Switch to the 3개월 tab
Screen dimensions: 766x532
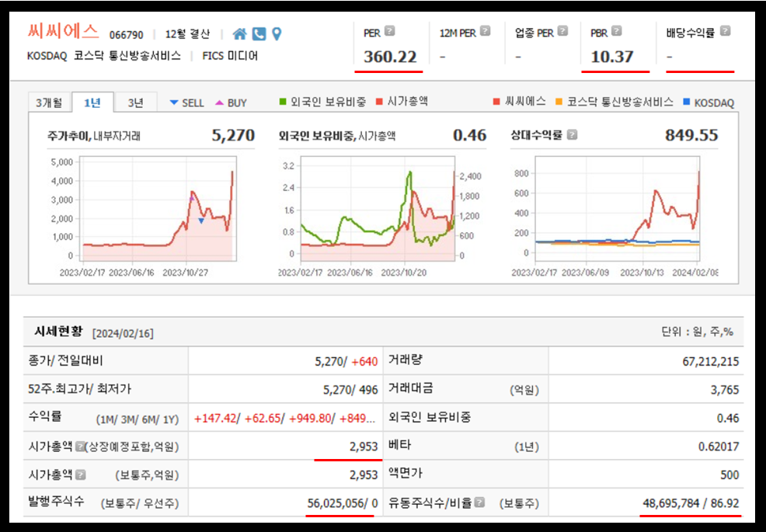(49, 103)
